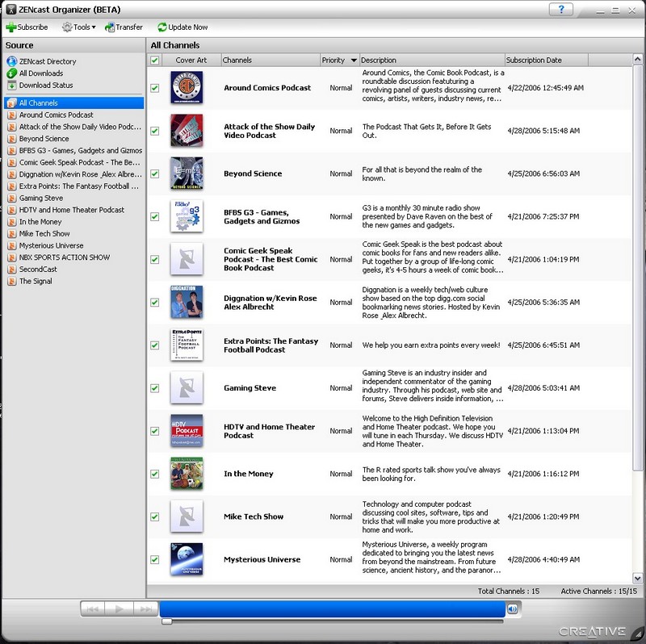Sort by the Description column header
Viewport: 646px width, 644px height.
point(432,60)
